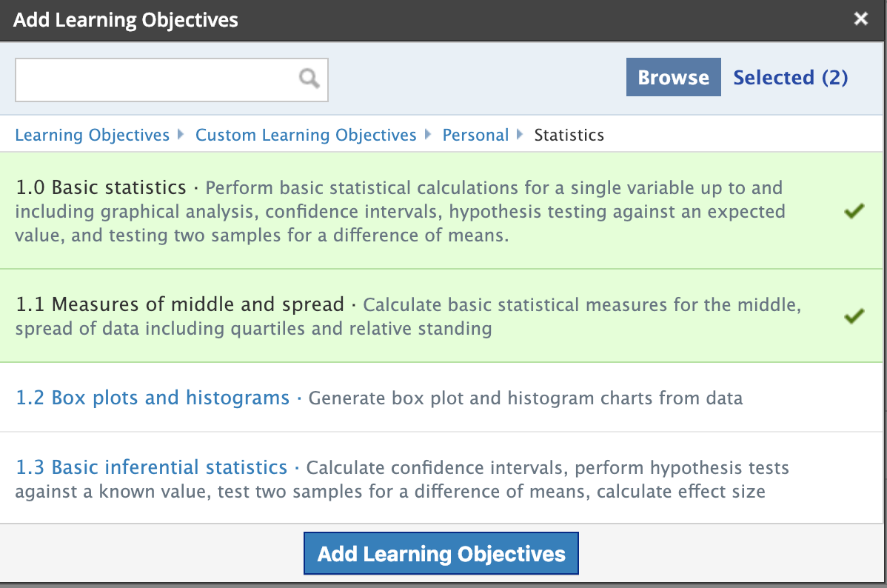Screen dimensions: 887x588
Task: Click the search magnifier icon
Action: pyautogui.click(x=309, y=78)
